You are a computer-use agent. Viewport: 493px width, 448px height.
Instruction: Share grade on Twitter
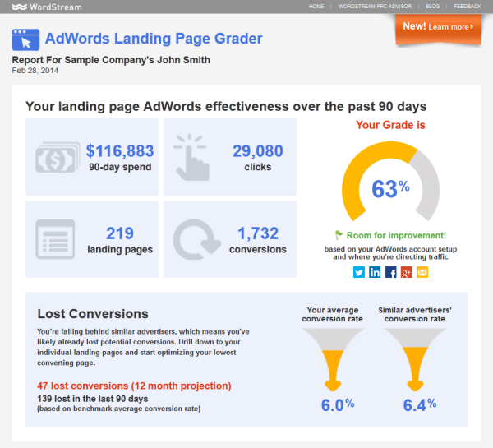[x=359, y=272]
